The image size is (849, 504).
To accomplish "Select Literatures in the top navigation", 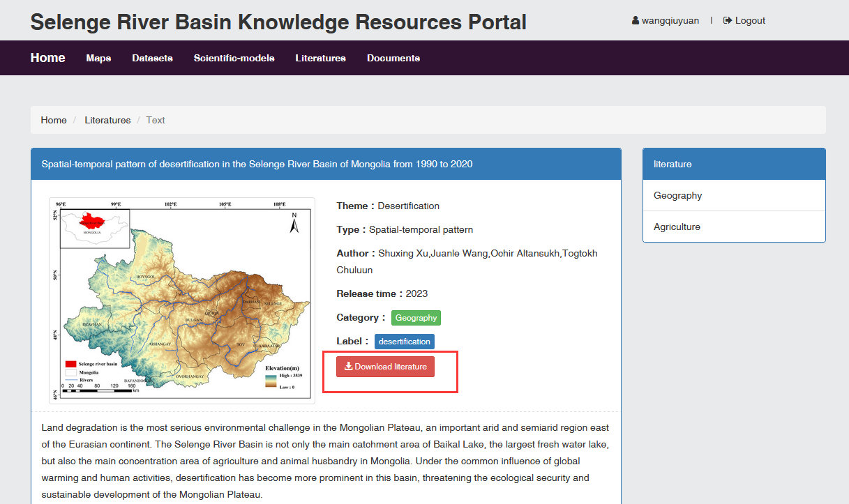I will 321,59.
